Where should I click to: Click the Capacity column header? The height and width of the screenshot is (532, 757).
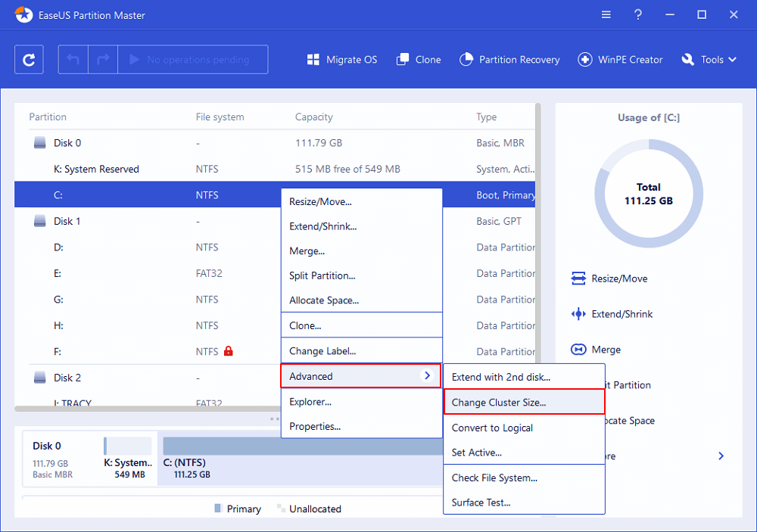click(x=314, y=117)
